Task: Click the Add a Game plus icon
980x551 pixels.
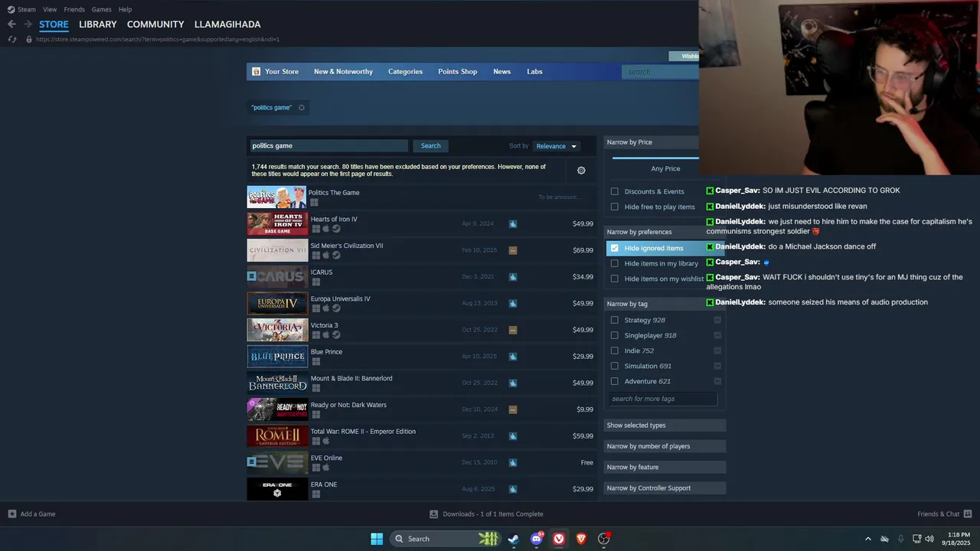Action: click(x=11, y=514)
